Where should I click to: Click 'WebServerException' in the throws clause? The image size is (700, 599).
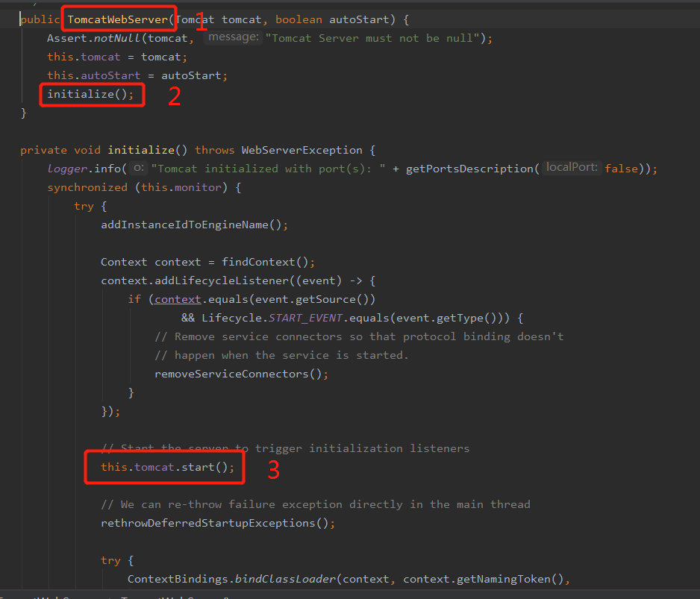pyautogui.click(x=301, y=150)
